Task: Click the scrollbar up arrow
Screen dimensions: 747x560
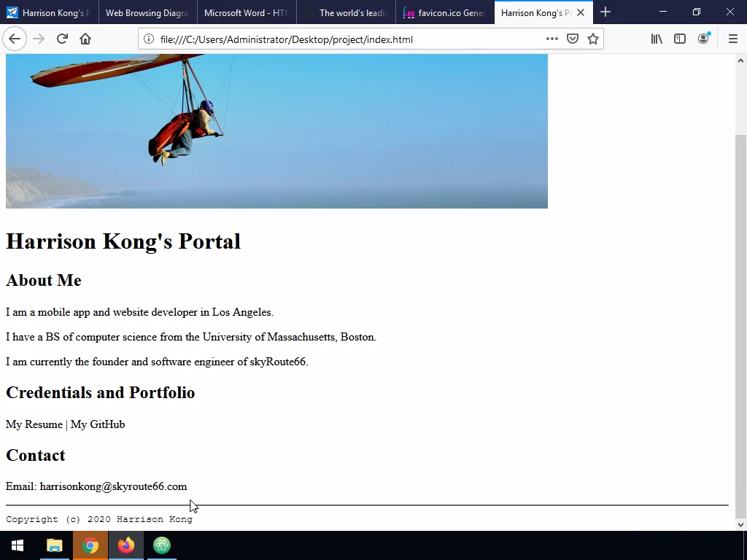Action: 740,61
